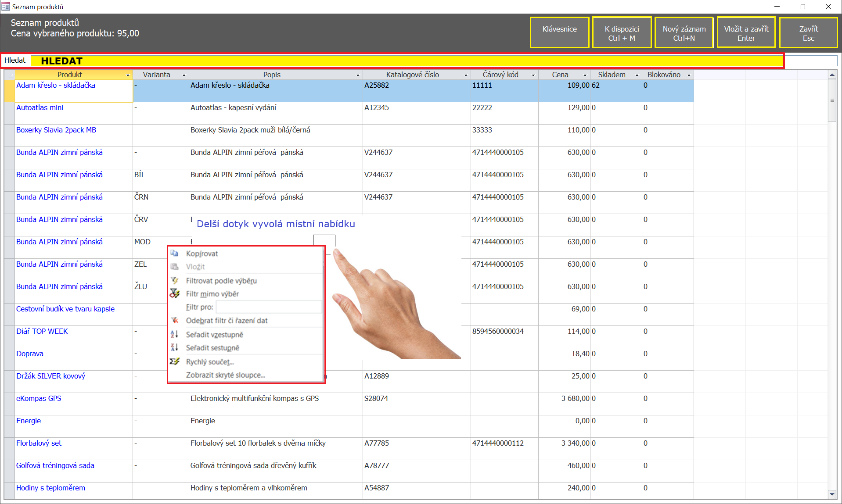Click the Seznam produktů title bar app icon

[6, 7]
